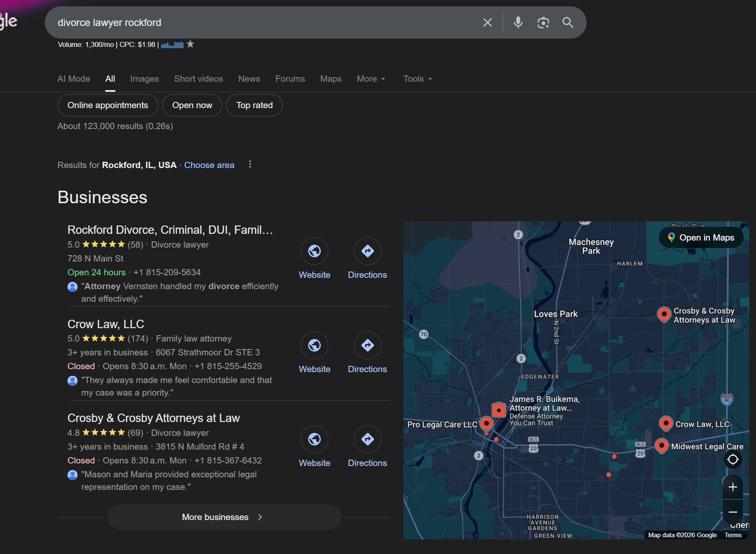
Task: Activate voice search with the microphone icon
Action: (x=518, y=23)
